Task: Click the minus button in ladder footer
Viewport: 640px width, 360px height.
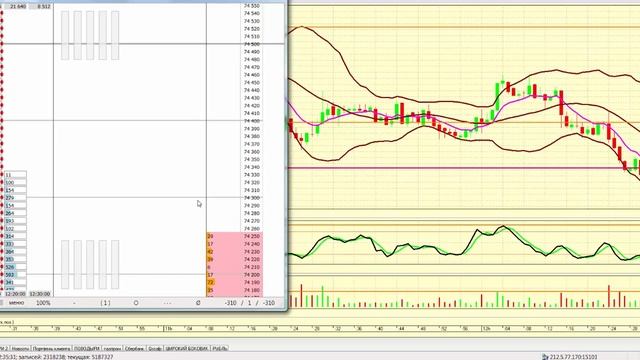Action: point(74,303)
